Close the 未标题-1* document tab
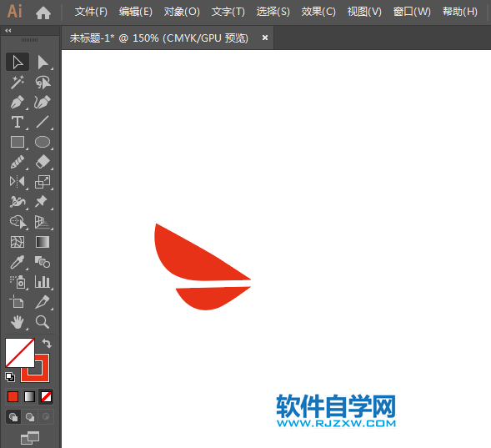 pyautogui.click(x=265, y=38)
